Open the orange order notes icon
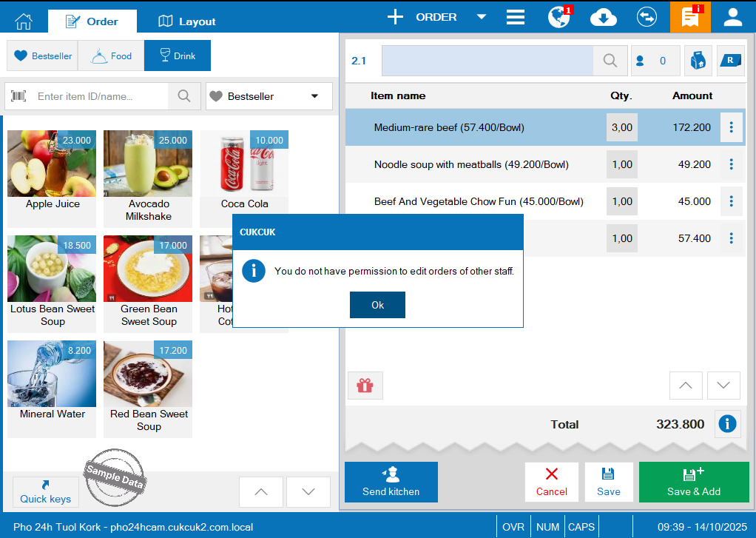Image resolution: width=756 pixels, height=538 pixels. [x=690, y=17]
